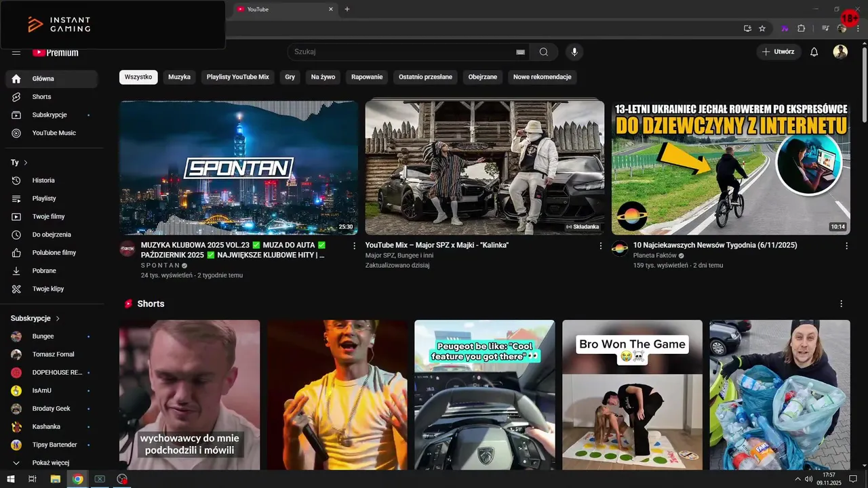Click the Chrome icon on the taskbar
The image size is (868, 488).
pyautogui.click(x=78, y=479)
